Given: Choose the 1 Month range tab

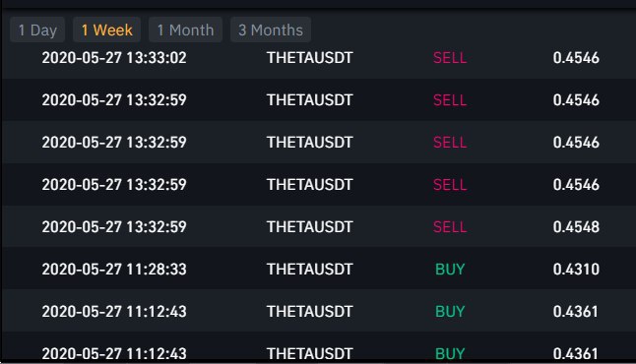Looking at the screenshot, I should 185,30.
